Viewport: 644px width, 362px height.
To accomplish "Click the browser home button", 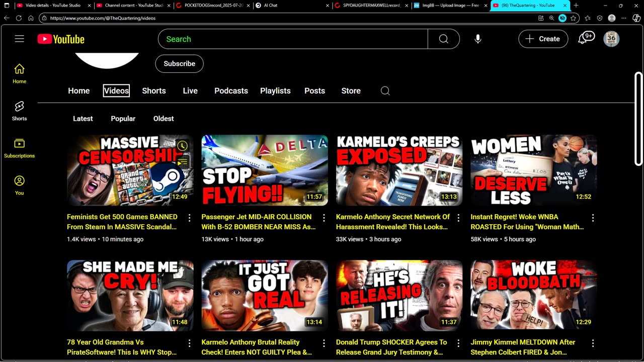I will click(31, 18).
